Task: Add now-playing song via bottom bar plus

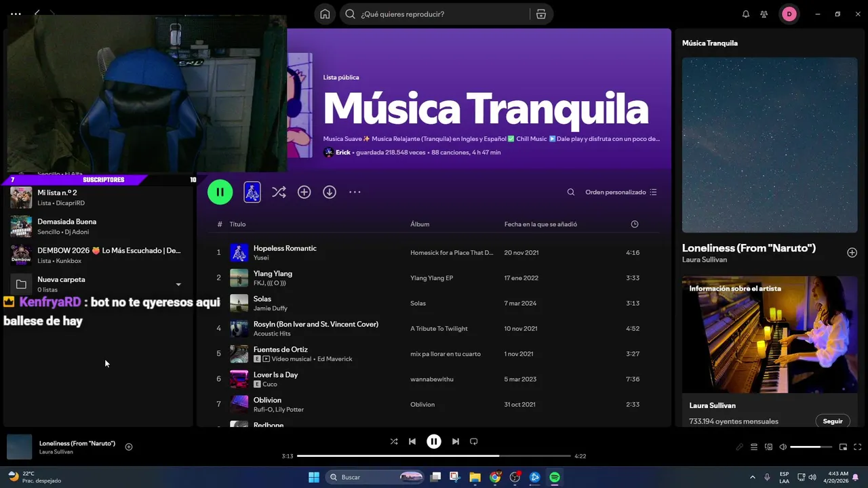Action: pyautogui.click(x=129, y=447)
